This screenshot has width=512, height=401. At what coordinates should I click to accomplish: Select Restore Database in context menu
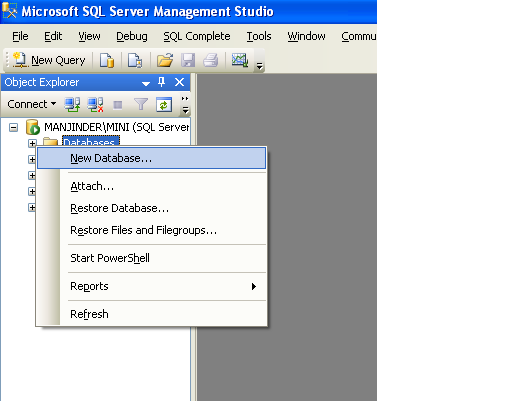pyautogui.click(x=152, y=208)
